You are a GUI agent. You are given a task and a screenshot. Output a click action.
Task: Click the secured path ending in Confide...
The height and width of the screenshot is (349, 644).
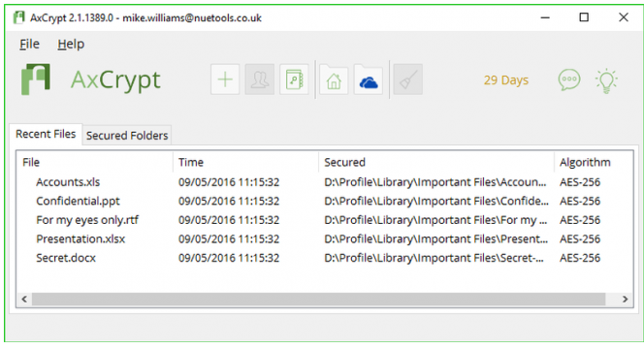[x=436, y=201]
